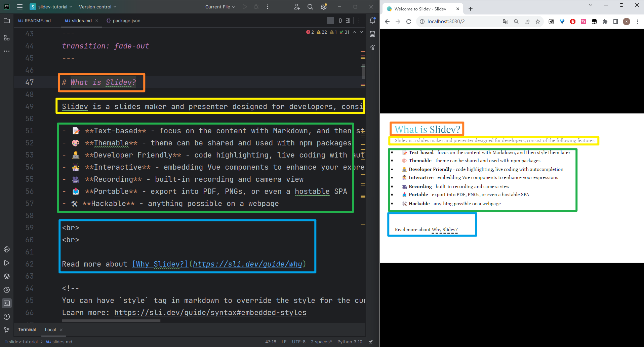The image size is (644, 347).
Task: Open Python Console tool window icon
Action: [x=7, y=249]
